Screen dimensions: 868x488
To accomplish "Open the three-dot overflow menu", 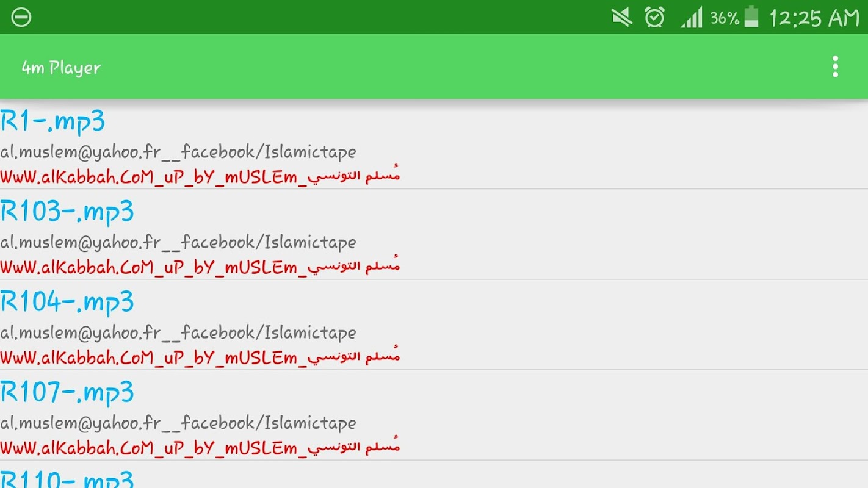I will pyautogui.click(x=835, y=66).
